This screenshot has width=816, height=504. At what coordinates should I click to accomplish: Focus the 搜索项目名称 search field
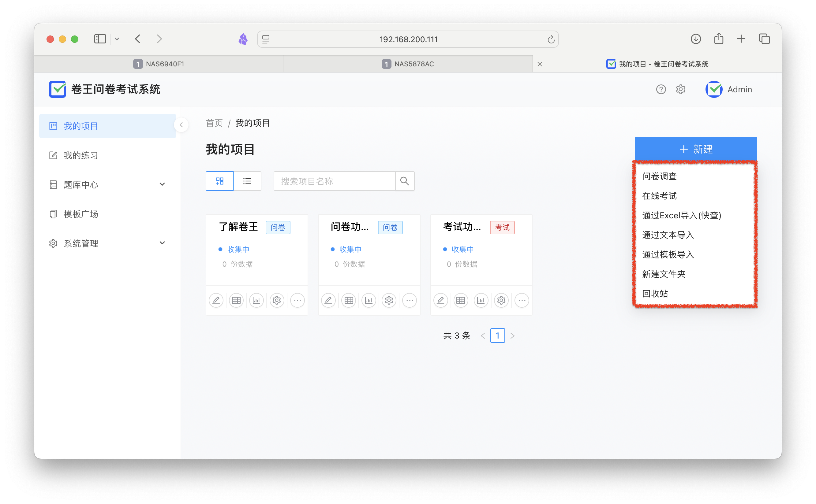coord(334,181)
